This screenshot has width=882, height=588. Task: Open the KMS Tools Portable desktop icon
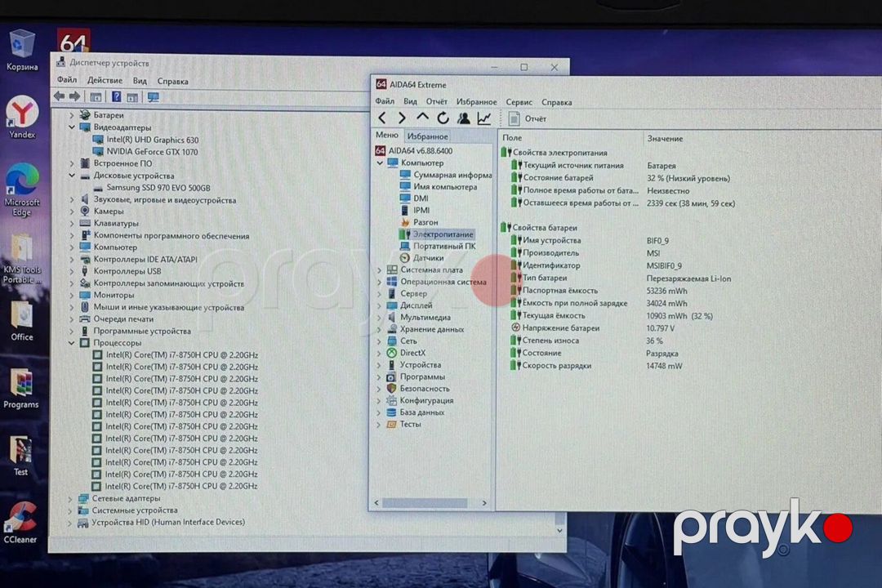[x=22, y=259]
